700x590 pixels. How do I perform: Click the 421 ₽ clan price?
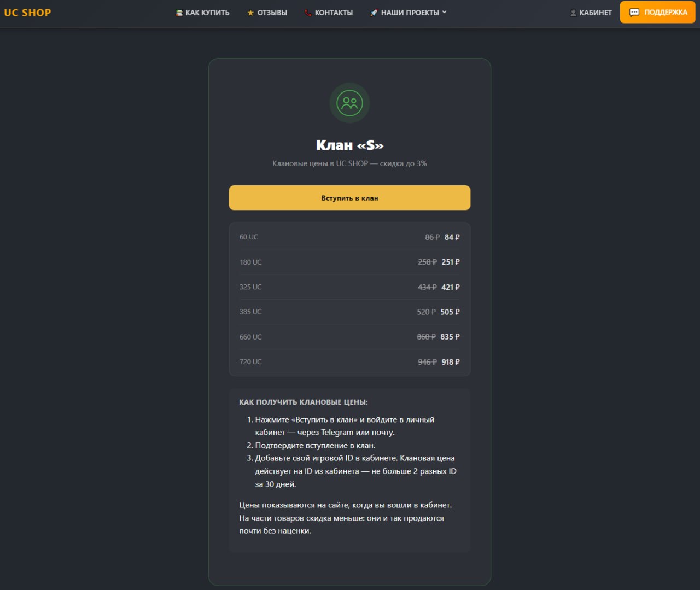pyautogui.click(x=451, y=287)
